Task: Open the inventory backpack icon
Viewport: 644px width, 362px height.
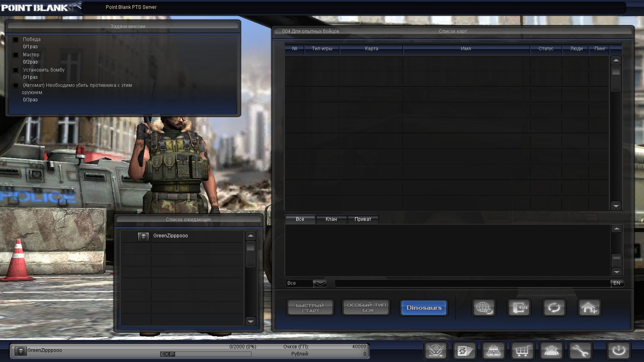Action: [493, 351]
